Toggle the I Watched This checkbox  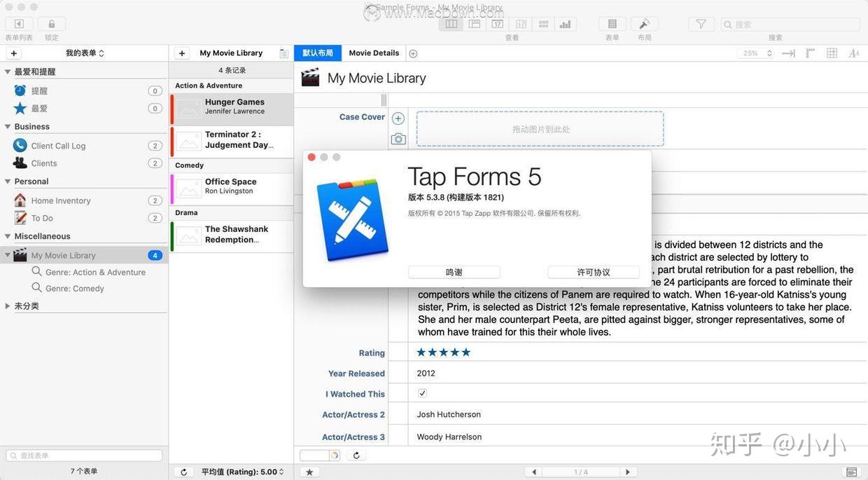coord(422,393)
